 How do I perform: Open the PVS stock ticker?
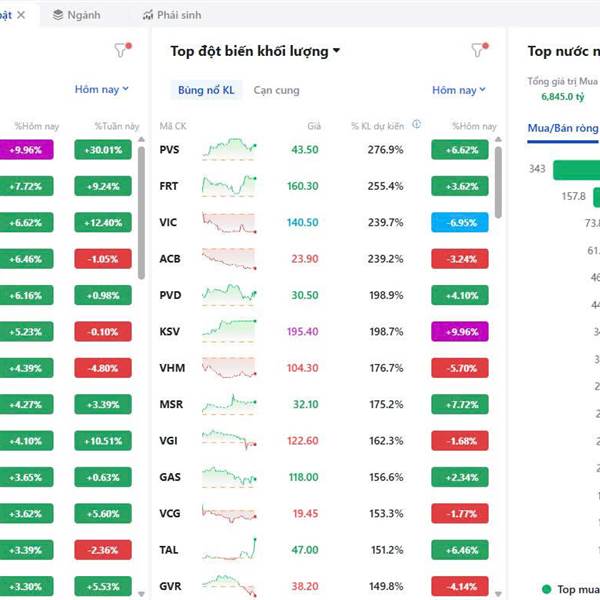point(169,150)
